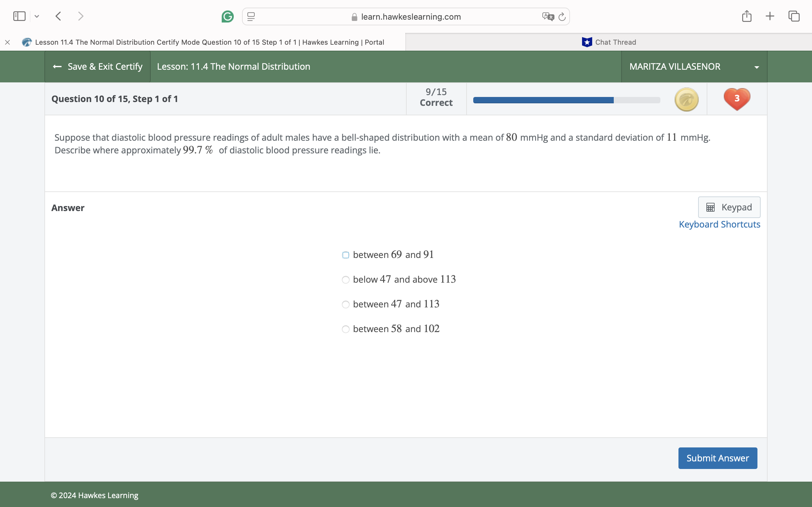Image resolution: width=812 pixels, height=507 pixels.
Task: Expand MARITZA VILLASENOR user dropdown
Action: point(756,67)
